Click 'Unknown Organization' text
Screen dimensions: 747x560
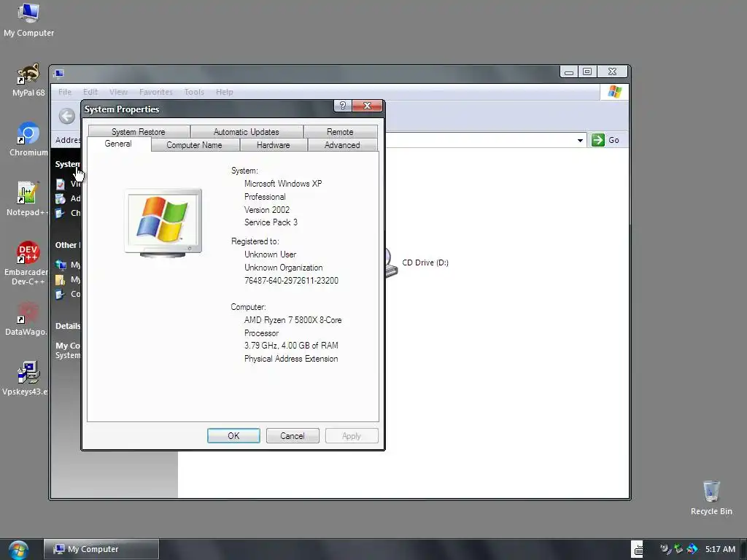(x=284, y=268)
